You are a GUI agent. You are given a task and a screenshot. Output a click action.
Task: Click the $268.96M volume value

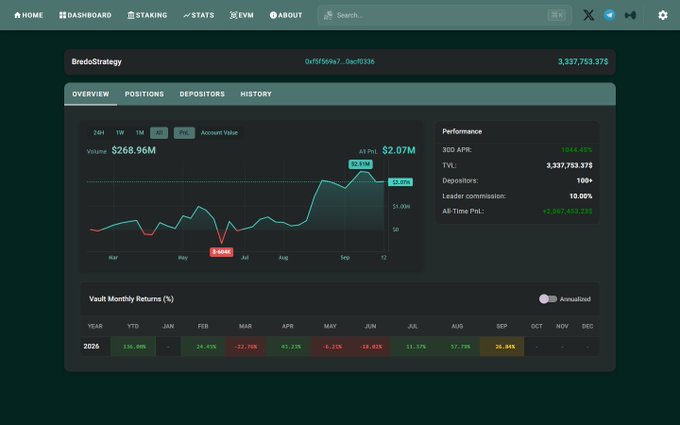pyautogui.click(x=134, y=150)
